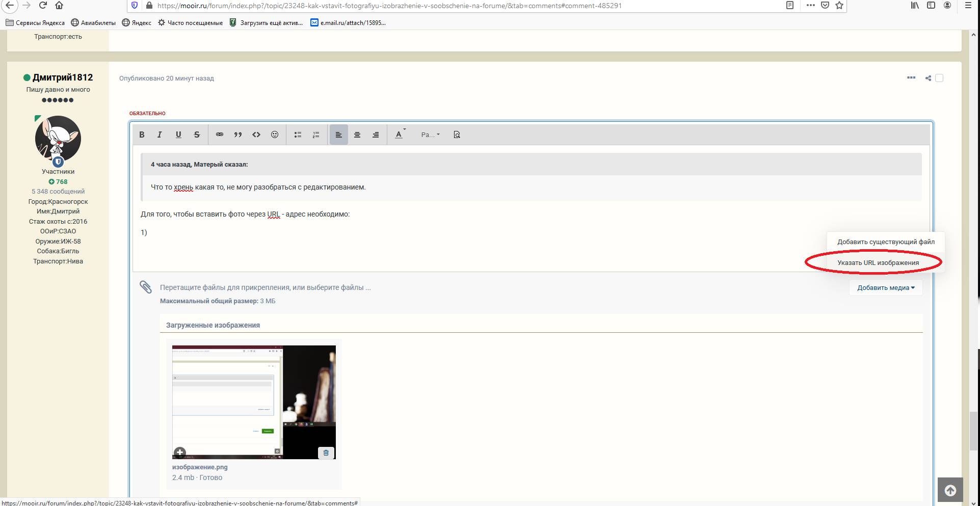Screen dimensions: 980x506
Task: Click the strikethrough toolbar icon
Action: pyautogui.click(x=197, y=135)
